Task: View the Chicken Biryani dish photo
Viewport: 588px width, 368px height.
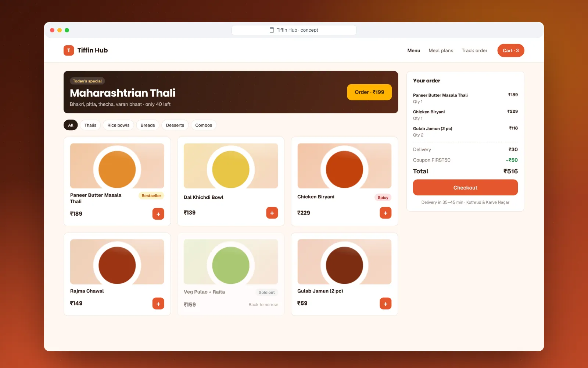Action: point(344,166)
